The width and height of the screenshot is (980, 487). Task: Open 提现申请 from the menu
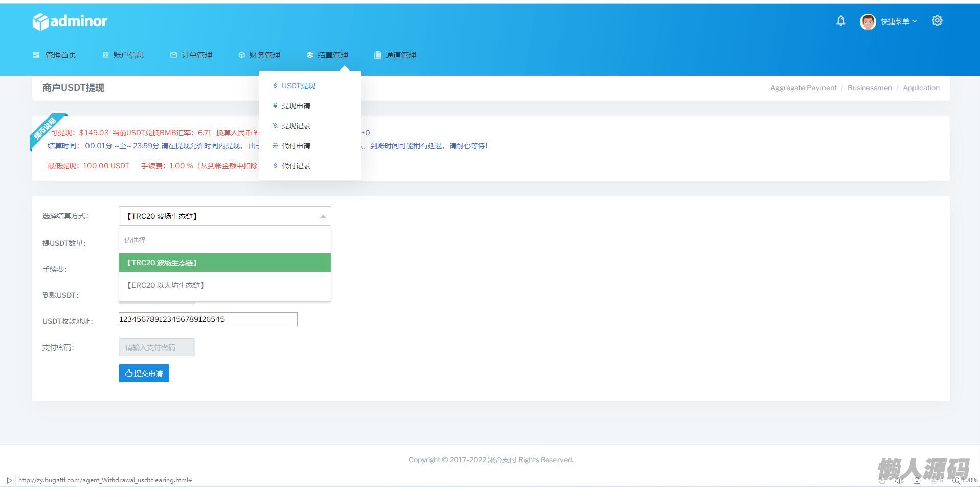click(296, 106)
